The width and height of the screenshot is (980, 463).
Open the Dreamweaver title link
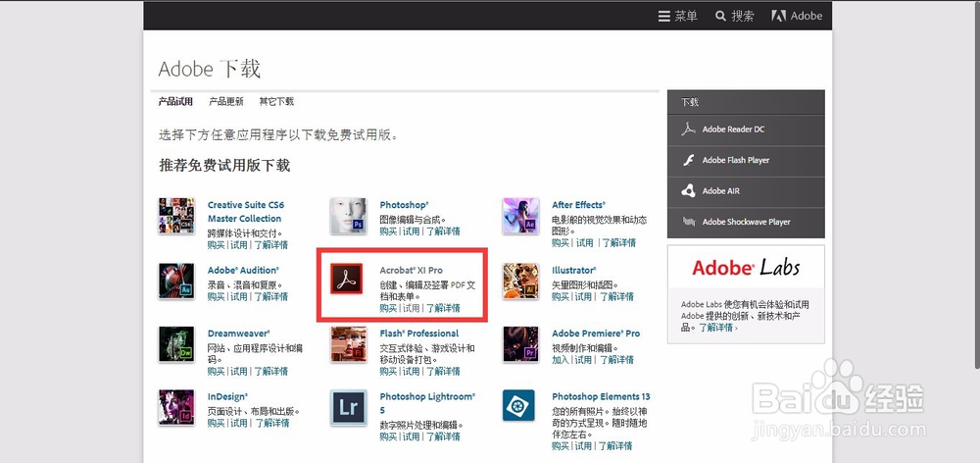click(239, 334)
